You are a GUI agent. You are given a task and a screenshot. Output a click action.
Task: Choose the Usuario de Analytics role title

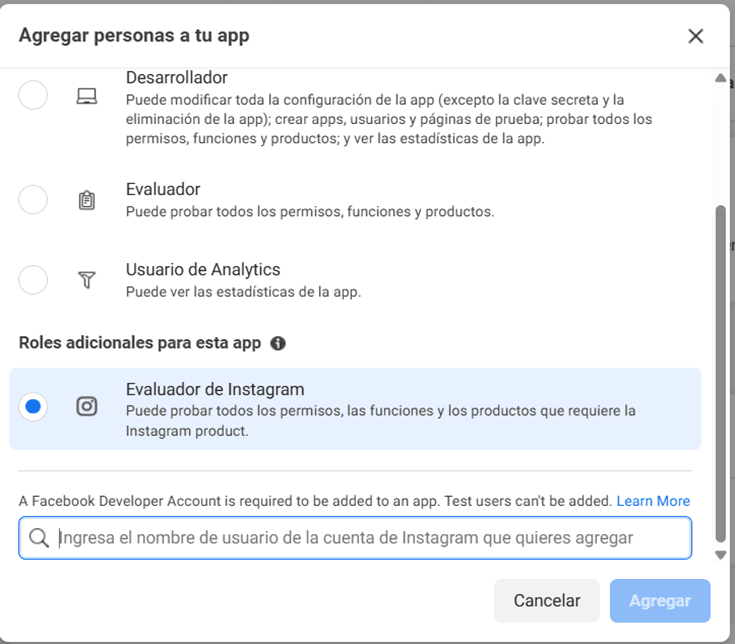(x=203, y=270)
